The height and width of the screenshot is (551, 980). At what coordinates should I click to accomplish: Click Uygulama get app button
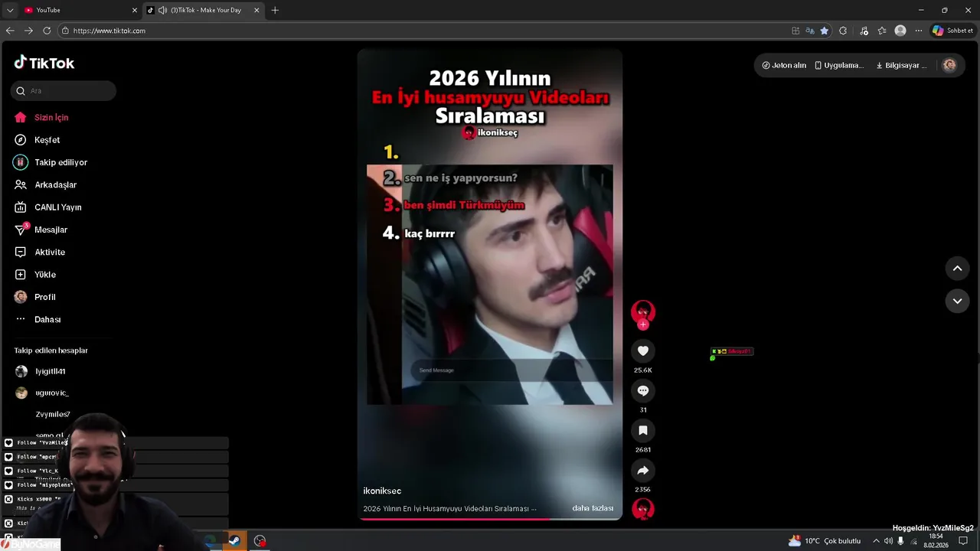839,65
